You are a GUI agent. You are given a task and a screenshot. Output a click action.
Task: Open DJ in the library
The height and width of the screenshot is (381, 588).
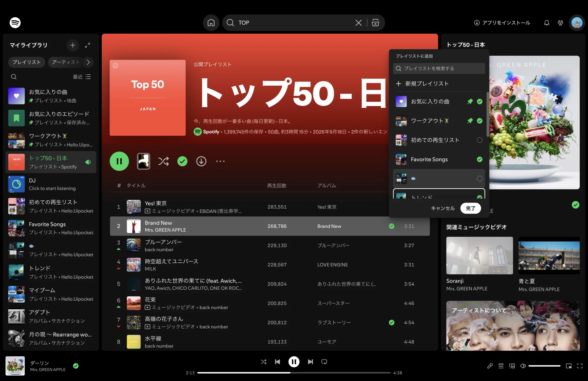(x=51, y=184)
